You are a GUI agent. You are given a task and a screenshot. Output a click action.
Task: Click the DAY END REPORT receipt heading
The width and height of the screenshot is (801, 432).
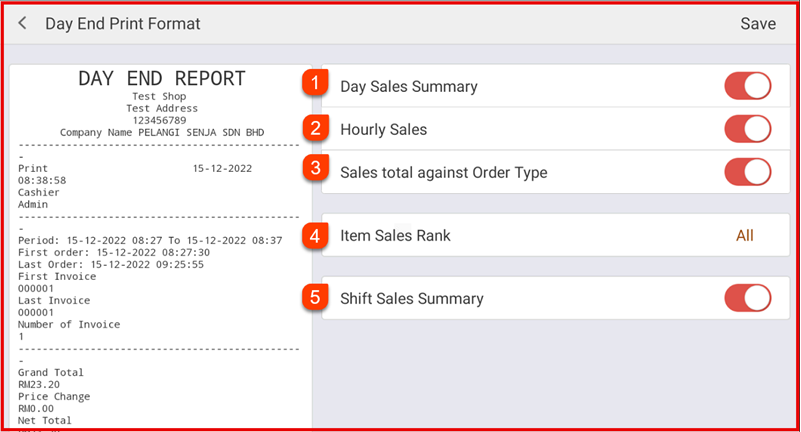[x=161, y=80]
